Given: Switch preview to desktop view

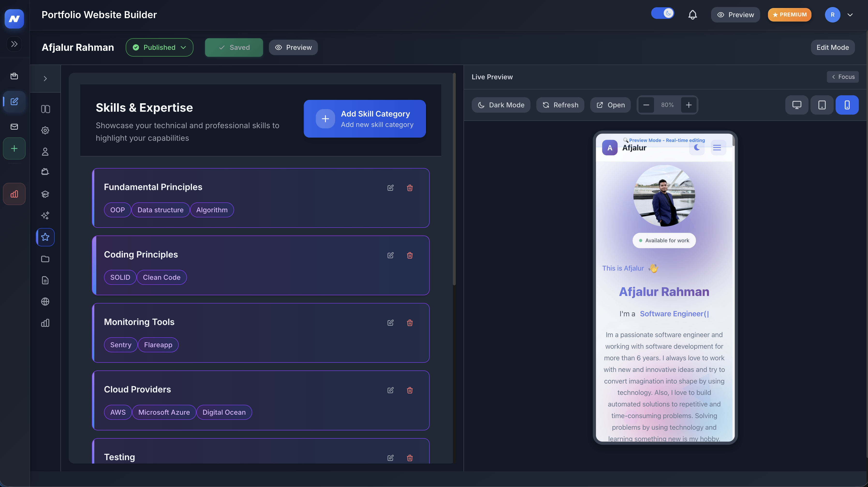Looking at the screenshot, I should [x=797, y=105].
